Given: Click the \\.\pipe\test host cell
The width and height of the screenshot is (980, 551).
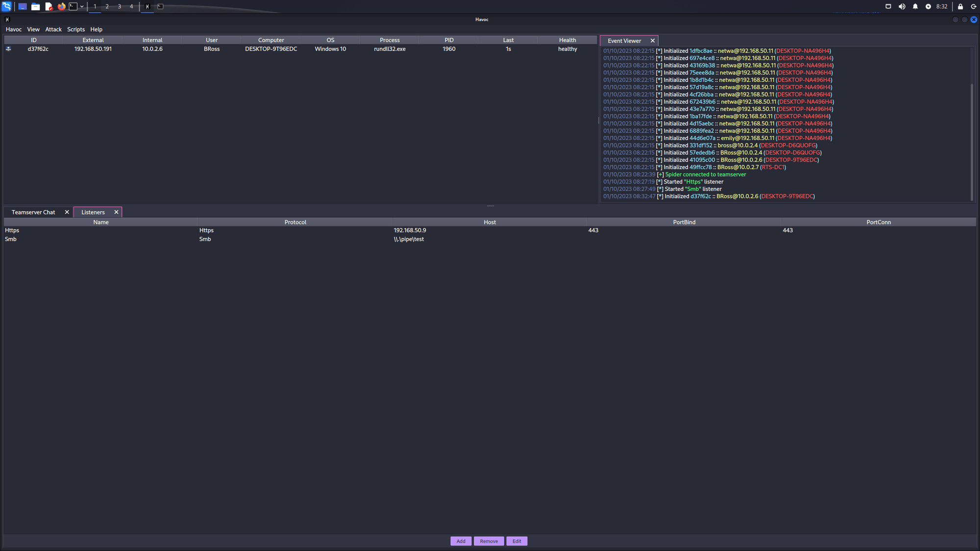Looking at the screenshot, I should click(409, 239).
